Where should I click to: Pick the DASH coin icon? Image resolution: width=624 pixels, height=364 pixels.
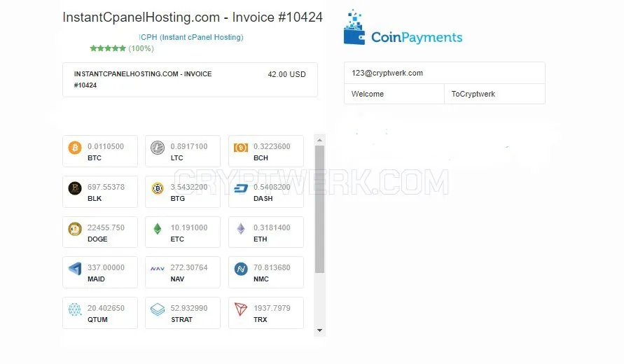[x=241, y=188]
